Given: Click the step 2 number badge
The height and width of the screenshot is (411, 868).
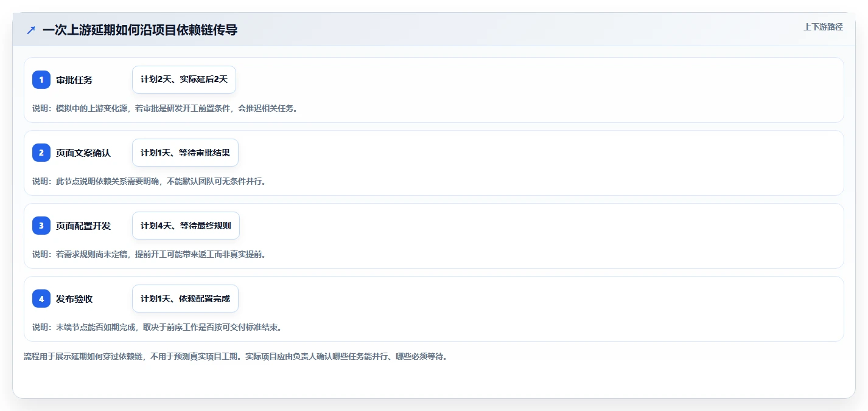Looking at the screenshot, I should [x=41, y=153].
